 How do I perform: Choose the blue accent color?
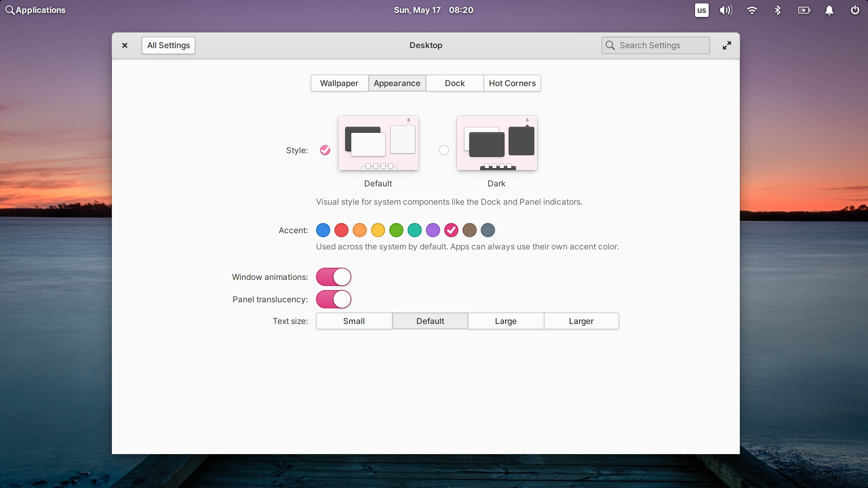tap(323, 230)
